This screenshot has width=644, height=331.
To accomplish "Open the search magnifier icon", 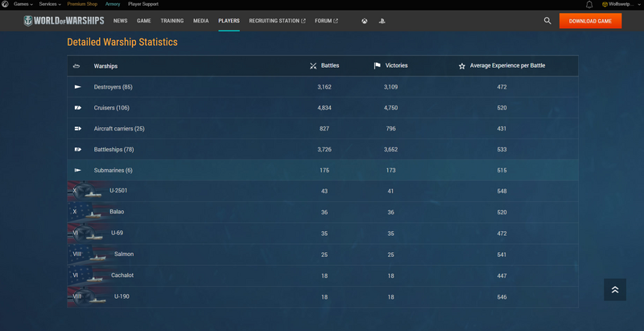I will [x=547, y=21].
